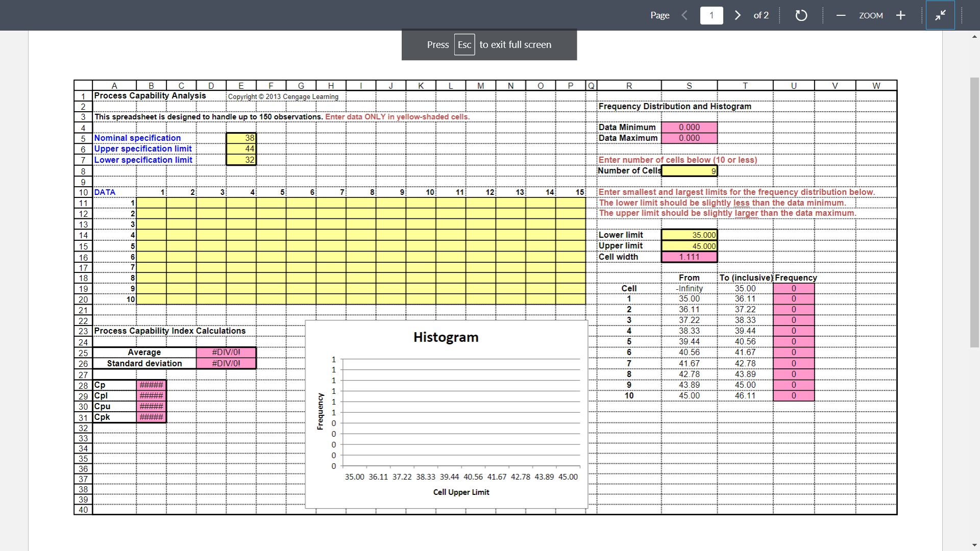Click the scrollbar down arrow

pyautogui.click(x=974, y=544)
